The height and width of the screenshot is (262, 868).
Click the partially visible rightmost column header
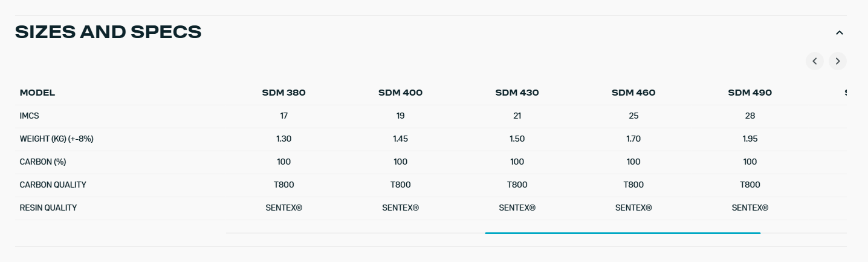pos(845,93)
